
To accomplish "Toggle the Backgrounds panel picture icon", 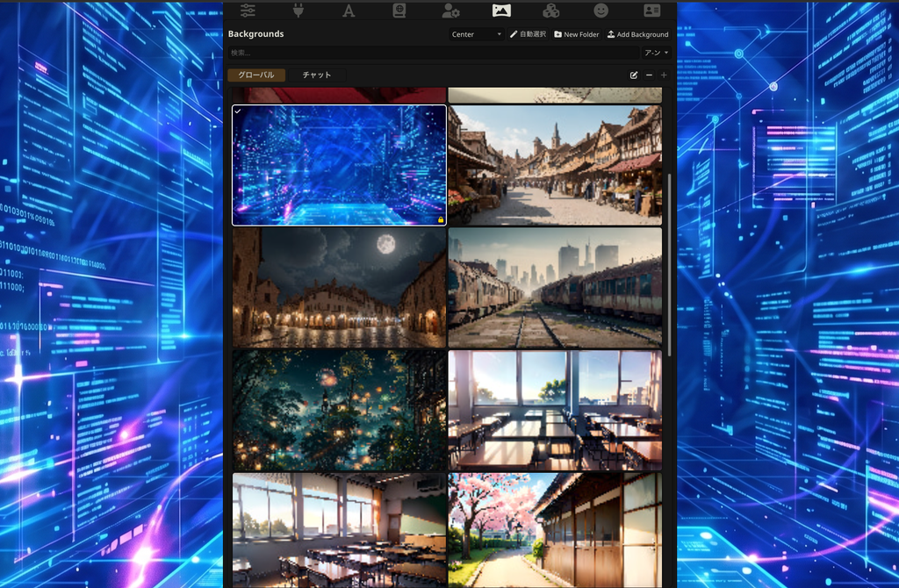I will click(501, 11).
